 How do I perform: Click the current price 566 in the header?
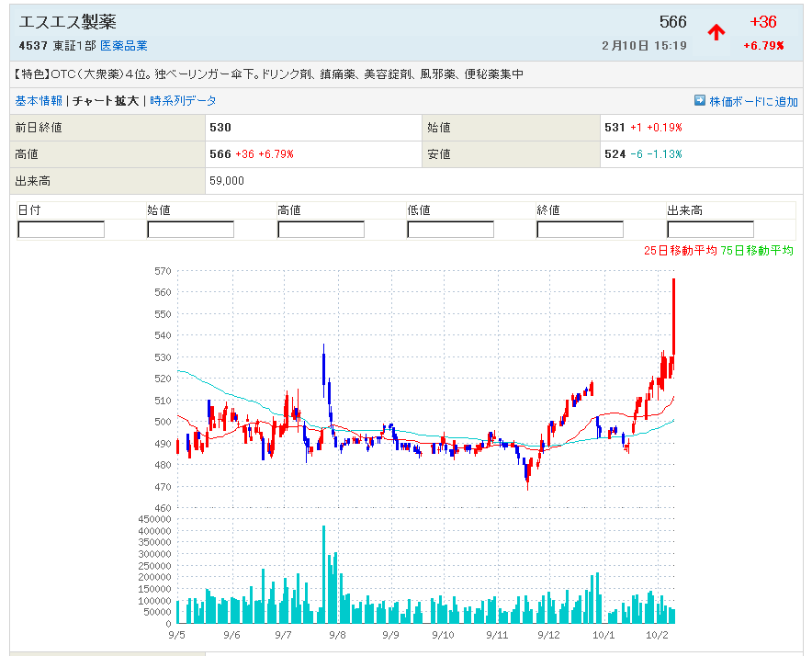tap(672, 22)
